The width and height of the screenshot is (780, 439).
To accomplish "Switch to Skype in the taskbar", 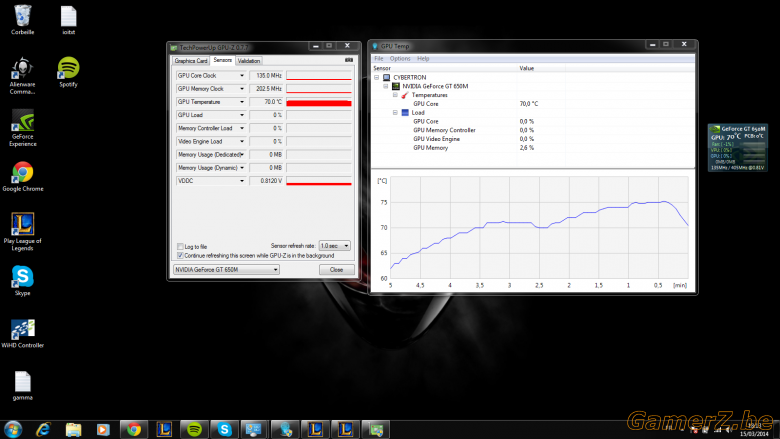I will tap(224, 429).
